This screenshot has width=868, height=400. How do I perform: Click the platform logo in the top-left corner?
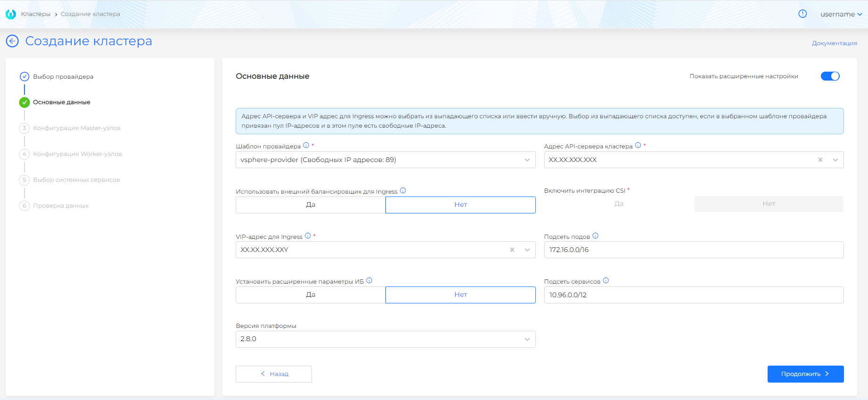point(10,14)
